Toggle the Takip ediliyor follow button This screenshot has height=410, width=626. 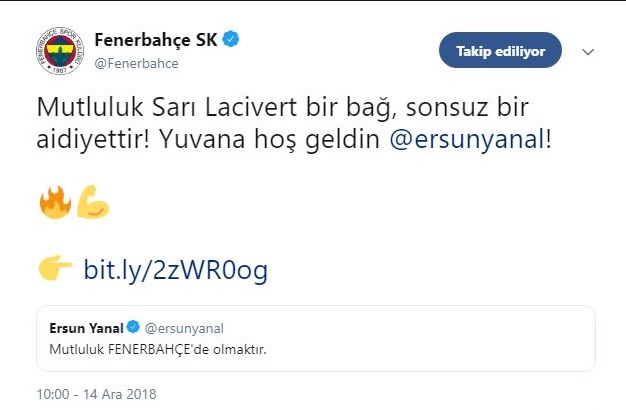point(500,50)
